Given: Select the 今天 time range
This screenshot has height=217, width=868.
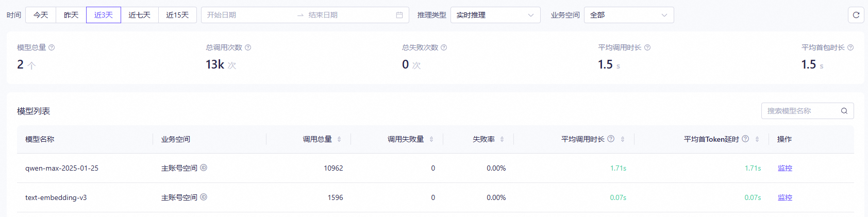Looking at the screenshot, I should click(x=41, y=15).
